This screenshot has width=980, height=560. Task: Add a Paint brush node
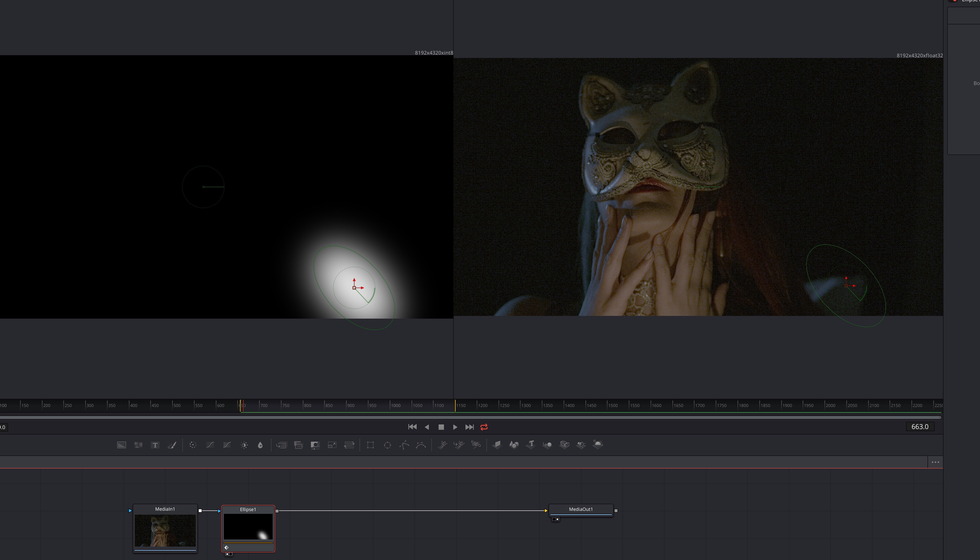click(172, 445)
